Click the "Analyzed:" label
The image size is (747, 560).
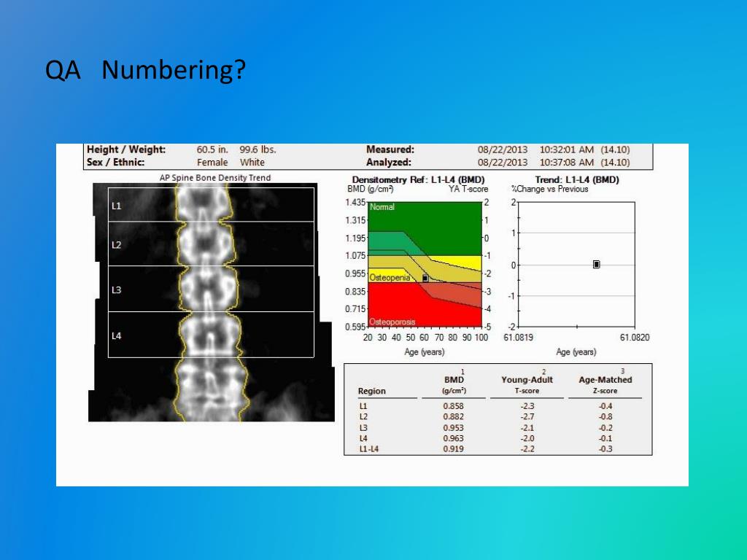389,163
